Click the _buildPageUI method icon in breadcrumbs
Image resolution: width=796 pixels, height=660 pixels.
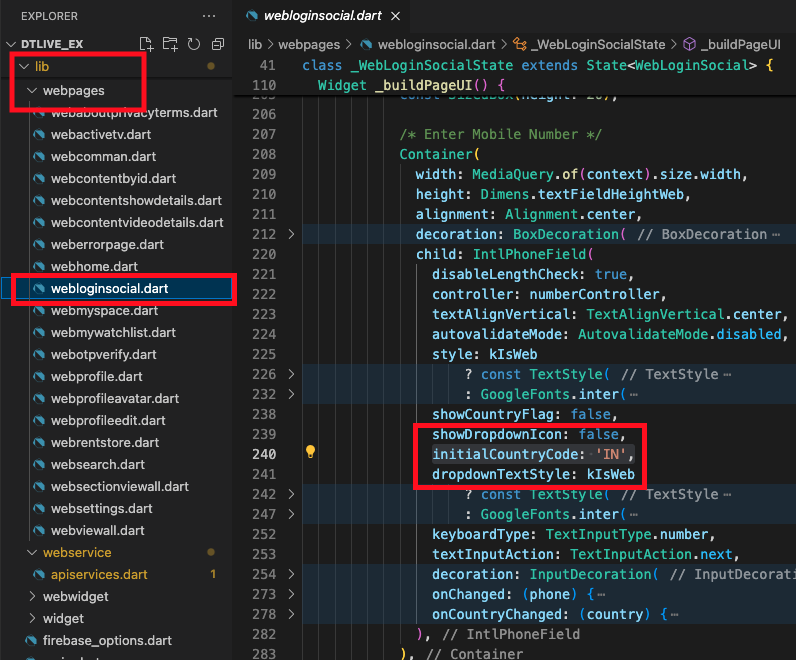(688, 44)
